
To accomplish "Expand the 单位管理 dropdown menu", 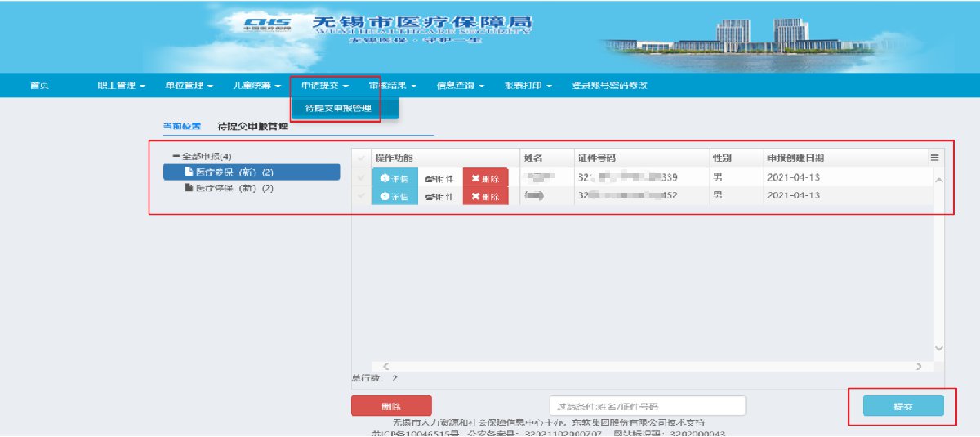I will pyautogui.click(x=189, y=86).
